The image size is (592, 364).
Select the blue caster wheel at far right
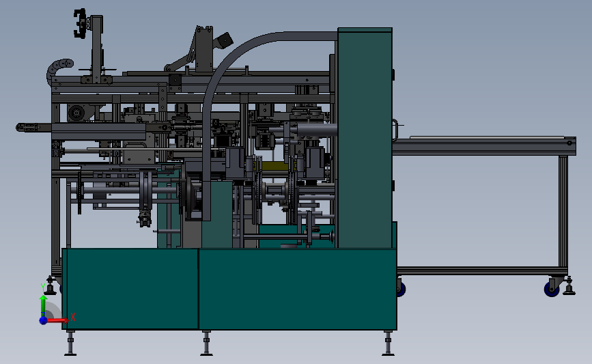[x=551, y=289]
